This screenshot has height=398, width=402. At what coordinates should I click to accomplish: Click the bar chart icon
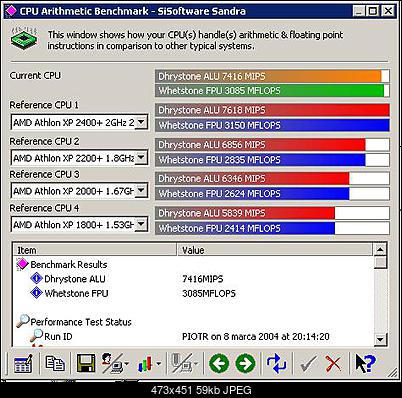tap(145, 364)
